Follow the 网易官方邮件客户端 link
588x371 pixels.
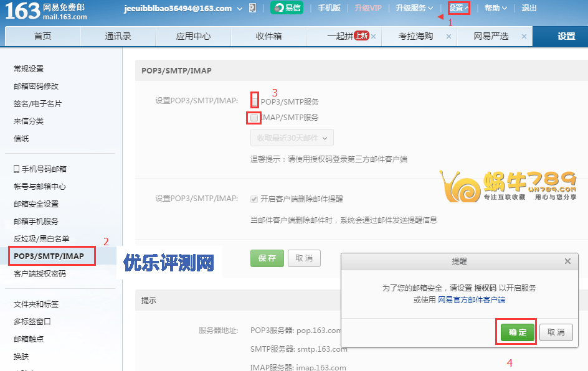(x=472, y=300)
